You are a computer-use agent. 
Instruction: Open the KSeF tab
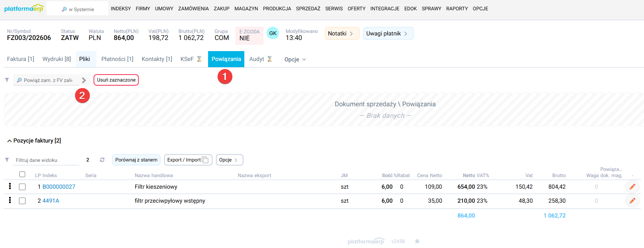pyautogui.click(x=191, y=59)
